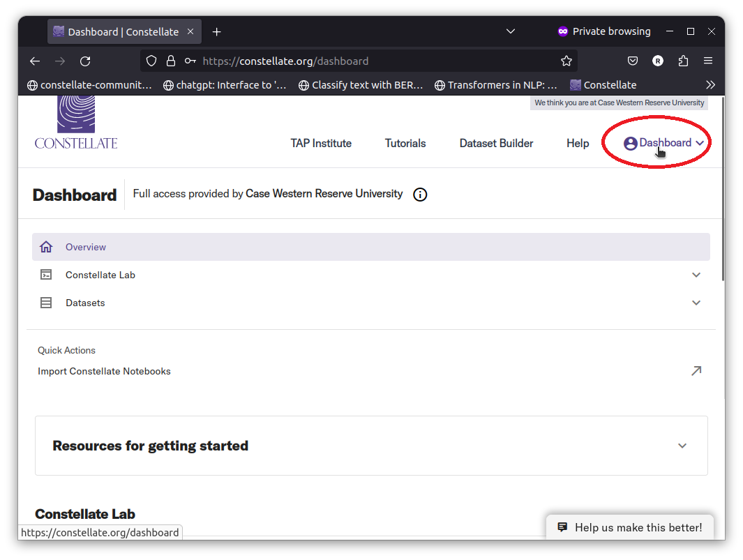Open the TAP Institute menu item
This screenshot has width=743, height=560.
point(321,143)
